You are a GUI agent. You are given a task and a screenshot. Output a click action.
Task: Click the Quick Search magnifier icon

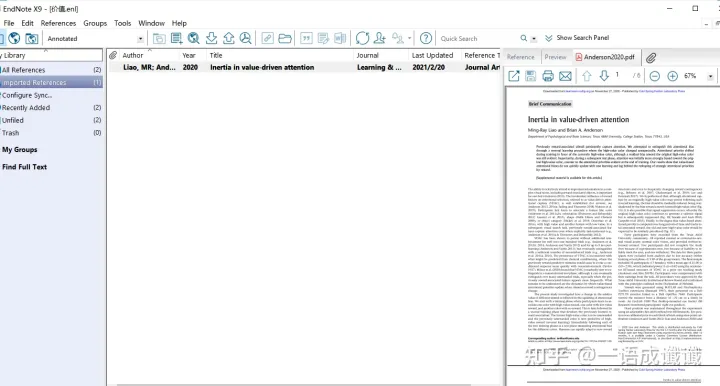[x=523, y=39]
